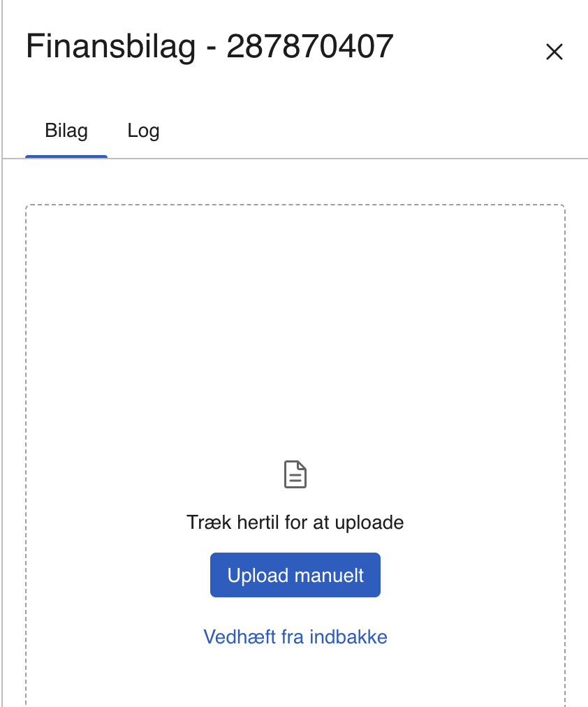Select the Bilag tab

(x=66, y=131)
